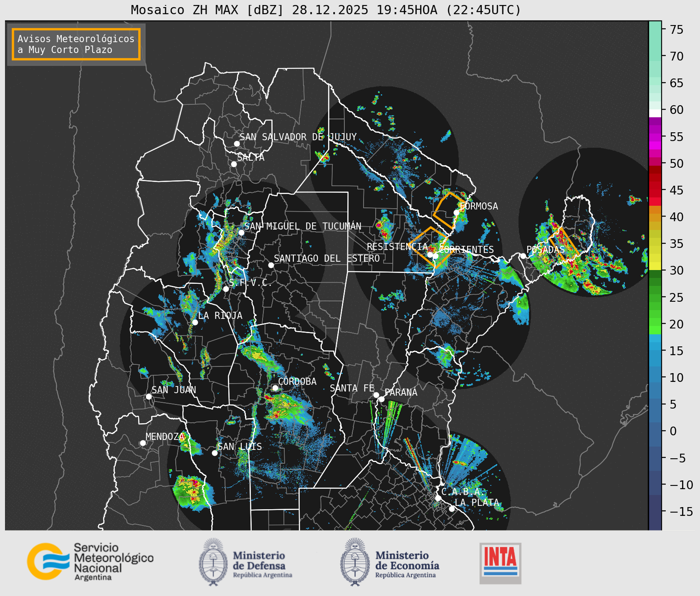Click the Córdoba city marker dot
700x596 pixels.
pyautogui.click(x=275, y=388)
